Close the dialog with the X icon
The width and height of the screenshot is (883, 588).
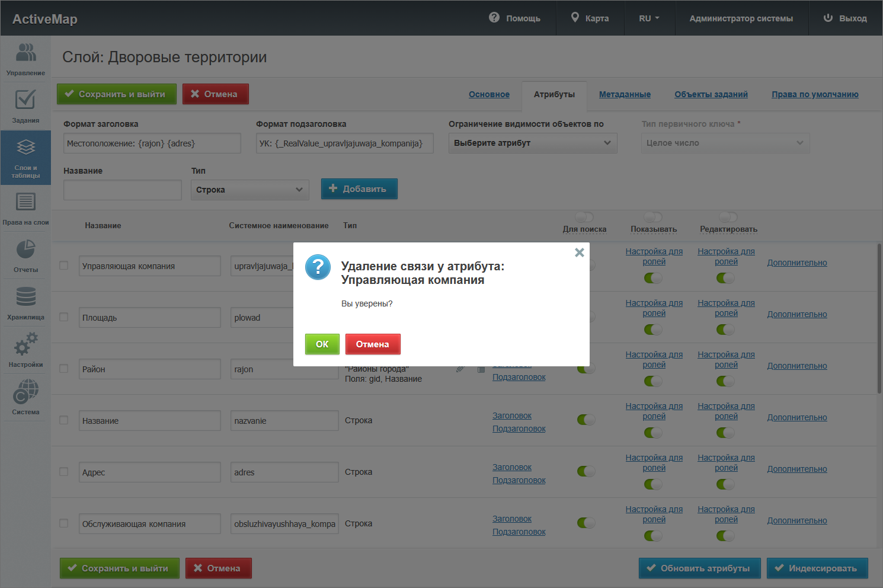579,253
